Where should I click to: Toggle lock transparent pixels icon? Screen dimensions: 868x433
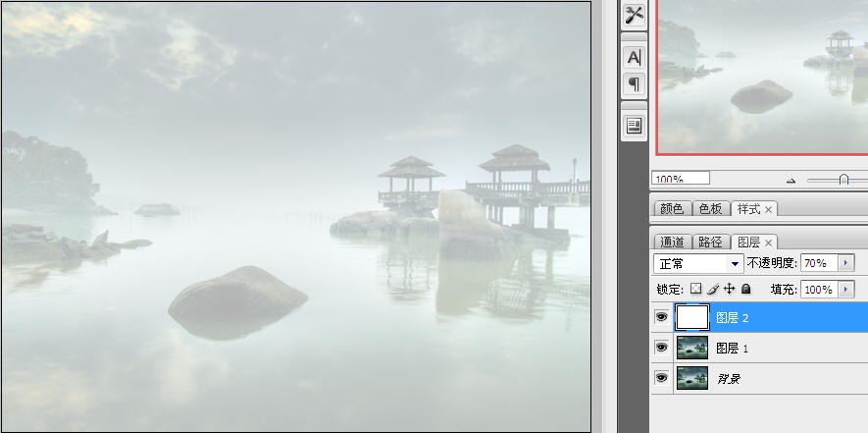pyautogui.click(x=695, y=289)
